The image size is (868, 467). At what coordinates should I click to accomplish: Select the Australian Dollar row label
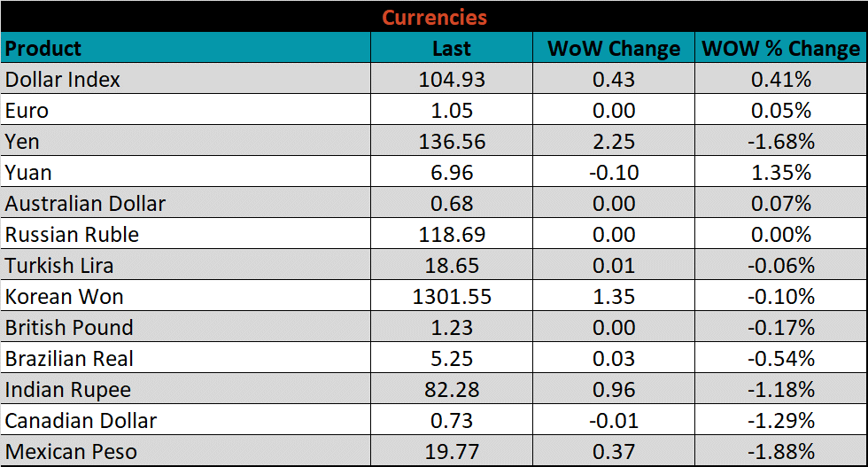tap(85, 203)
